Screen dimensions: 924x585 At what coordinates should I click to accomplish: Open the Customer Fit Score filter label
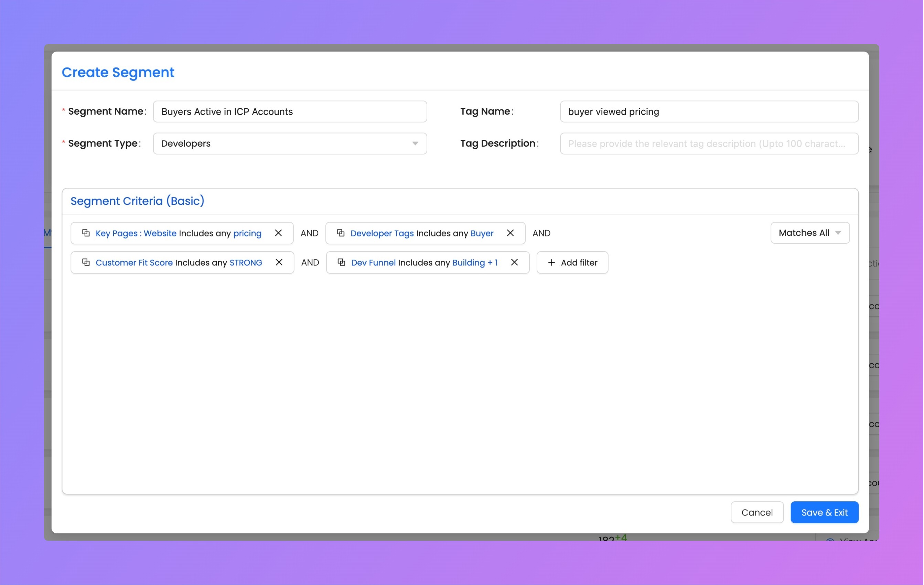[134, 263]
